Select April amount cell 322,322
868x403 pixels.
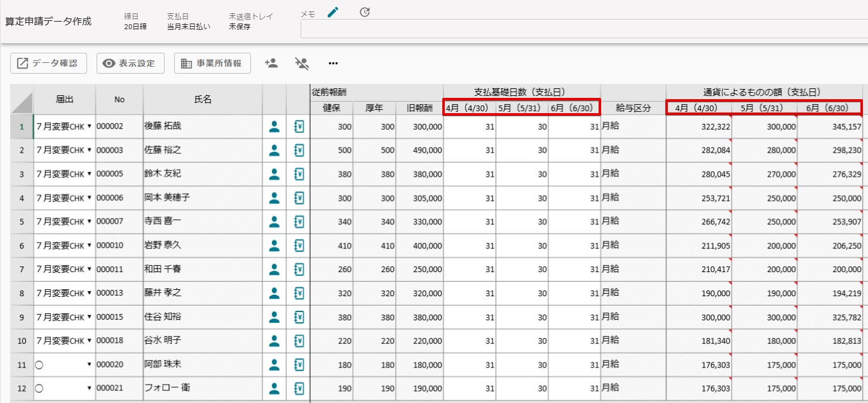pyautogui.click(x=699, y=126)
